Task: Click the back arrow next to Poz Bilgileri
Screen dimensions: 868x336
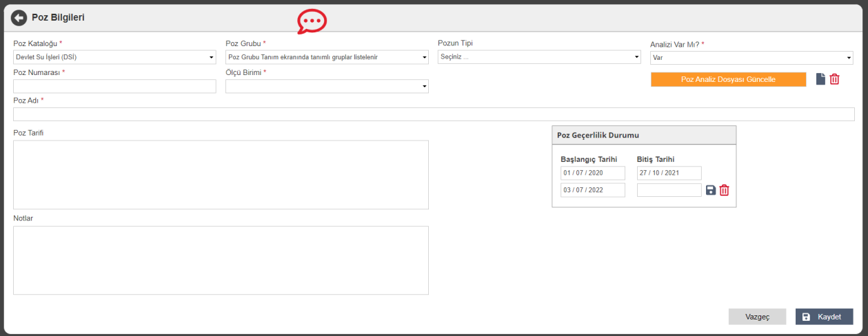Action: [19, 17]
